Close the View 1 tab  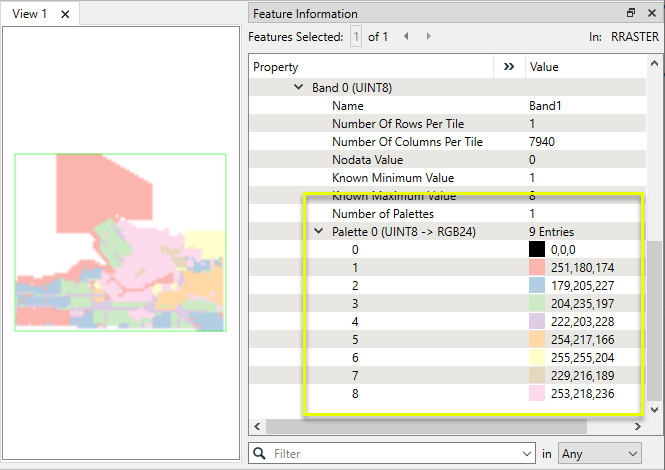click(65, 14)
